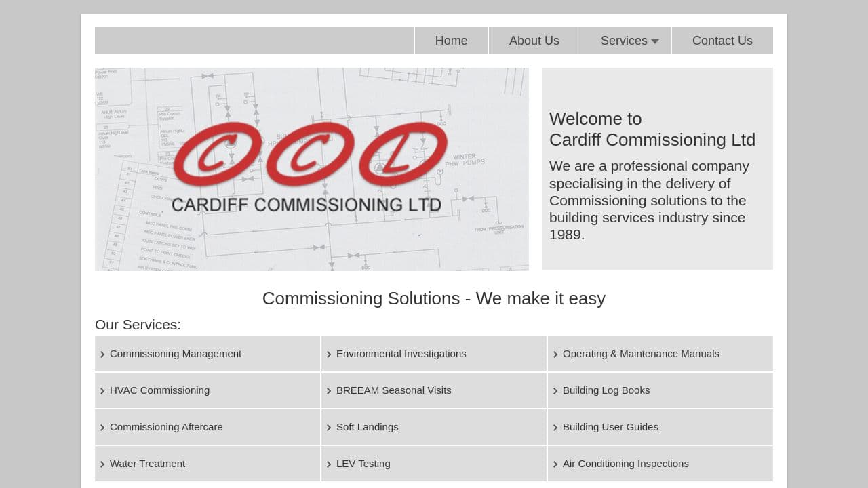Image resolution: width=868 pixels, height=488 pixels.
Task: Click chevron beside Commissioning Aftercare
Action: (x=102, y=428)
